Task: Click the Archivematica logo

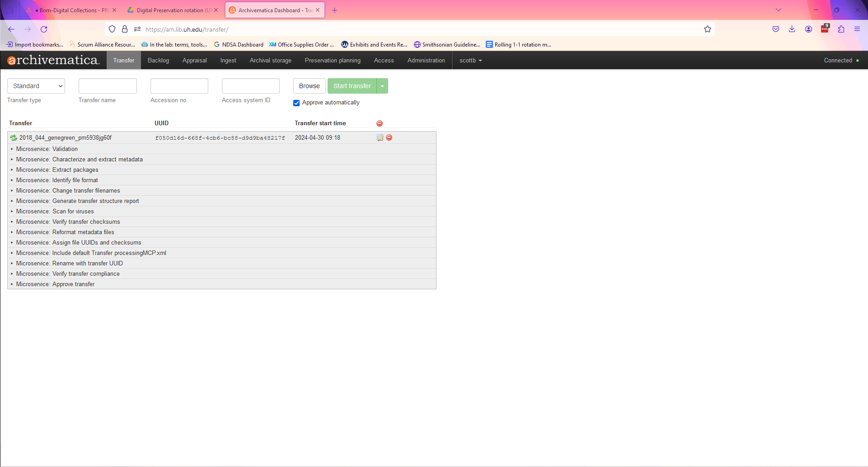Action: pyautogui.click(x=53, y=60)
